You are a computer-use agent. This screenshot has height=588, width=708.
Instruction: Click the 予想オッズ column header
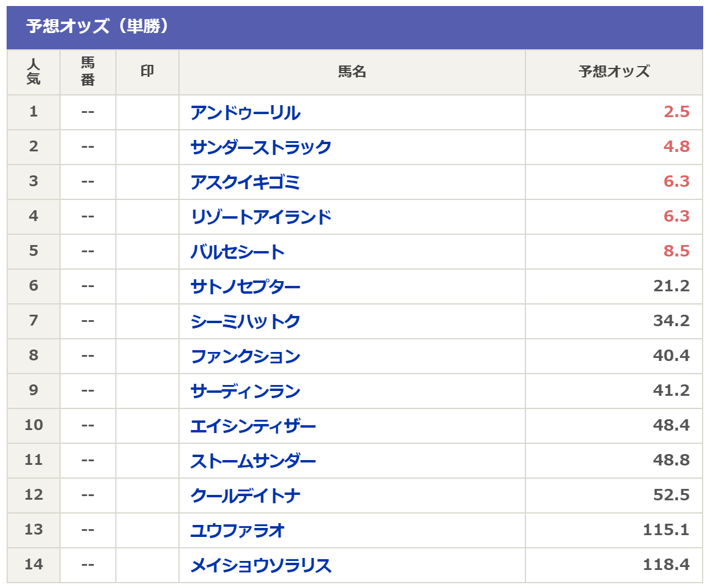(614, 71)
